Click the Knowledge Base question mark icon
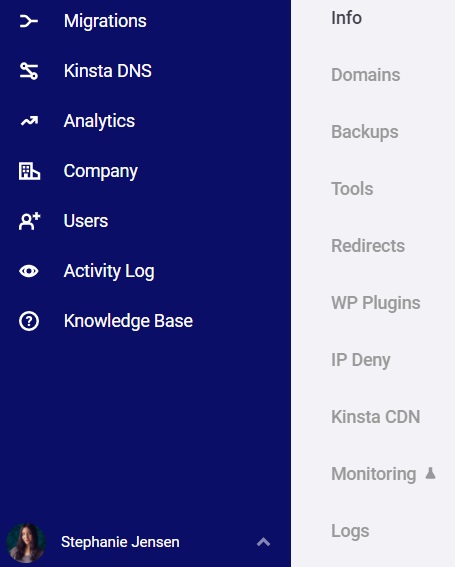 29,321
